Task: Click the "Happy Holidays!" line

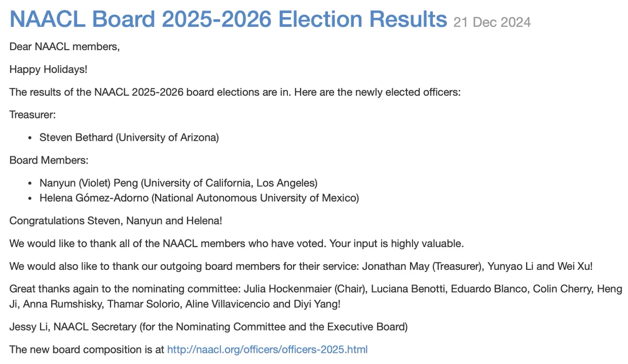Action: coord(49,69)
